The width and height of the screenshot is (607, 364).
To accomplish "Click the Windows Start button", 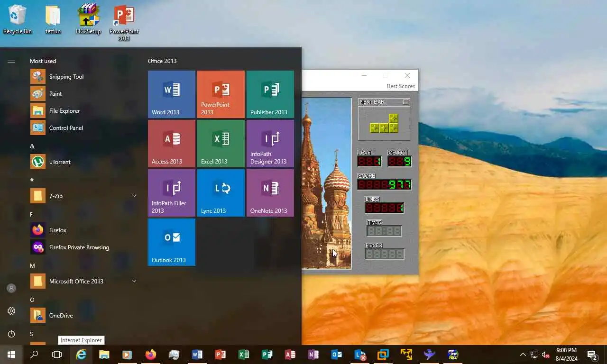I will pyautogui.click(x=11, y=355).
